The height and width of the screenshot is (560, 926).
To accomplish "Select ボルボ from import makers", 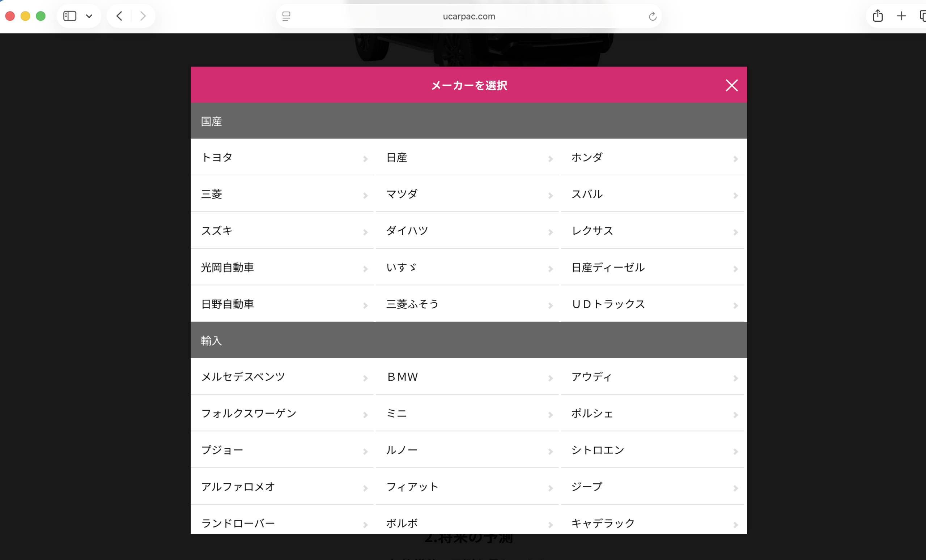I will pos(467,520).
